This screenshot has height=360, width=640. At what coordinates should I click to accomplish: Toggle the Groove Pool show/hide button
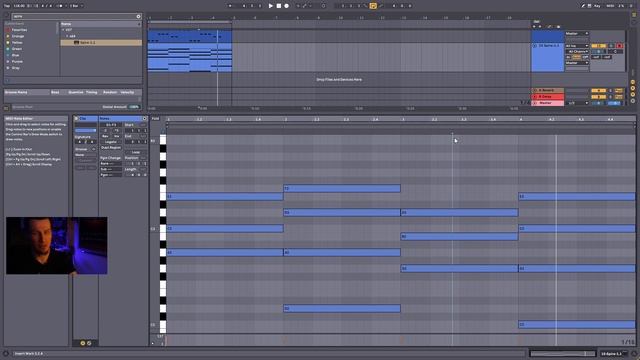(x=6, y=108)
